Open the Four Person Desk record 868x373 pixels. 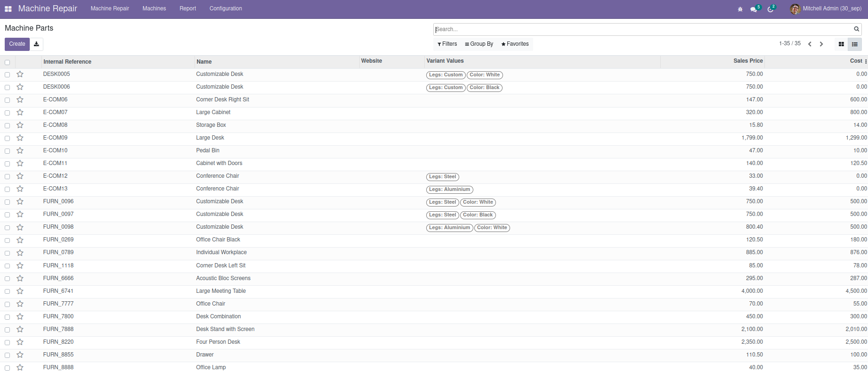click(218, 342)
